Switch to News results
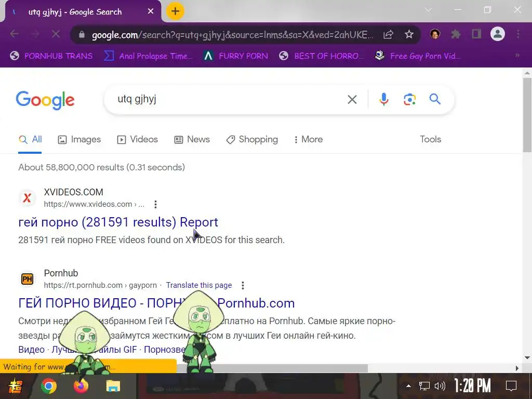532x399 pixels. (192, 139)
